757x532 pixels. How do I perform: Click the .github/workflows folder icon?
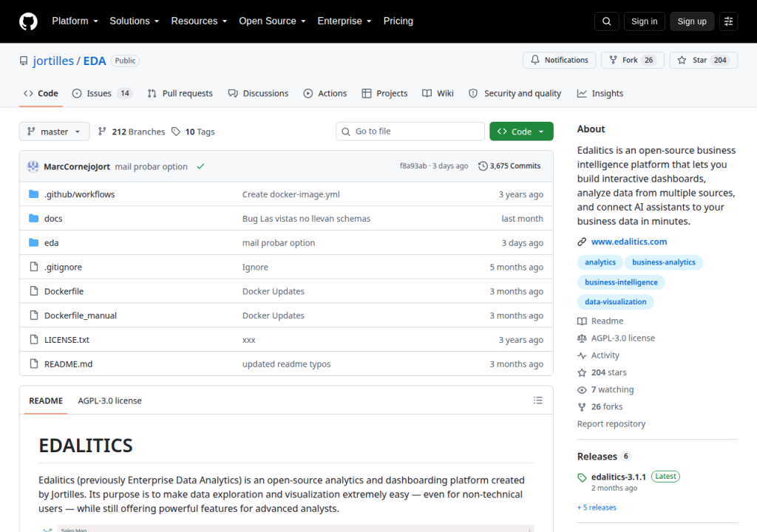click(34, 194)
